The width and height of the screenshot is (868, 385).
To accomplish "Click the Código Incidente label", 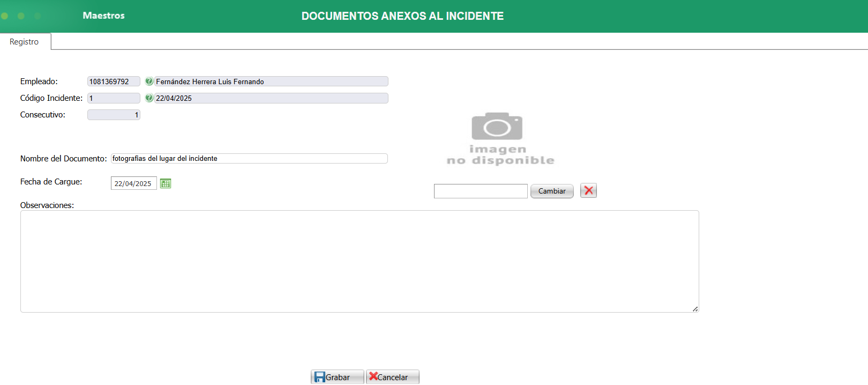I will click(x=51, y=98).
